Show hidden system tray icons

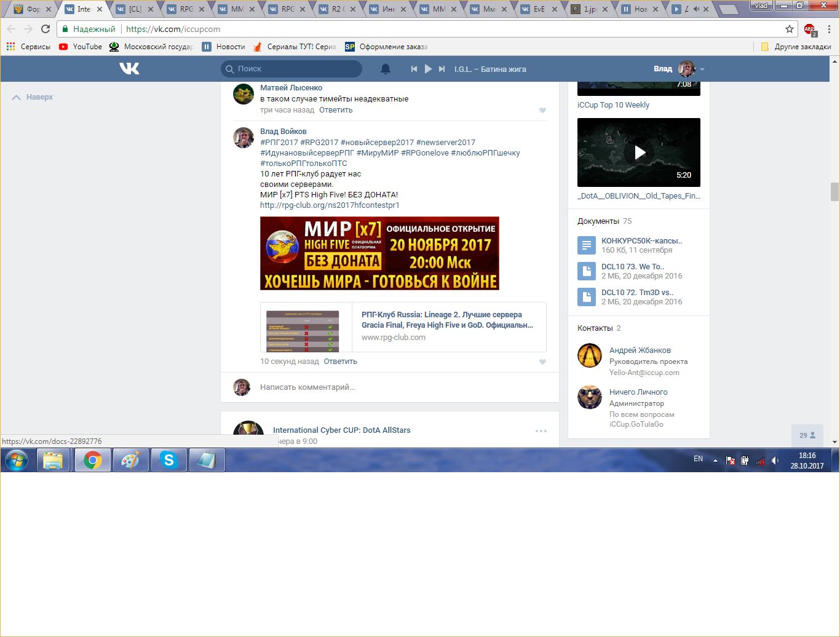(715, 461)
